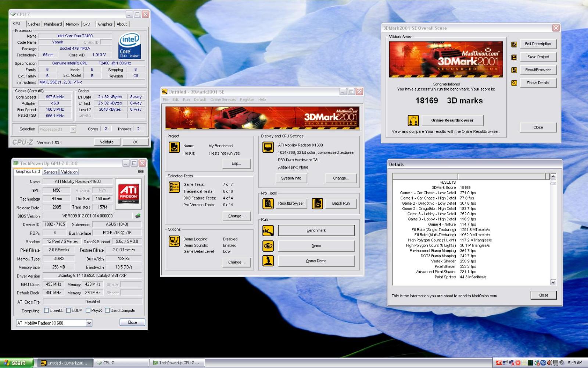Switch to the Caches tab in CPU-Z
The height and width of the screenshot is (368, 588).
34,24
